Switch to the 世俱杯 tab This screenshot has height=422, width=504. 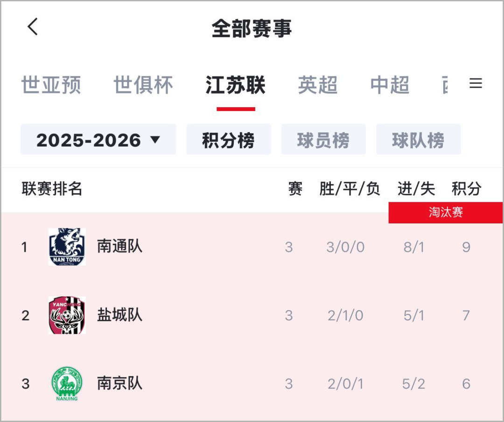click(143, 85)
